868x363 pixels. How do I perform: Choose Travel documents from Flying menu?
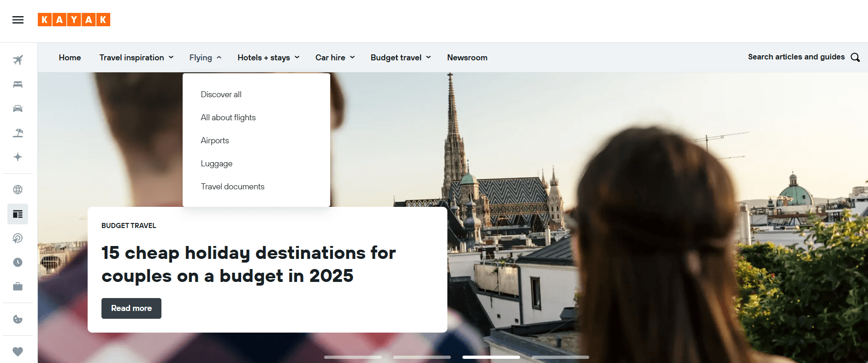232,187
